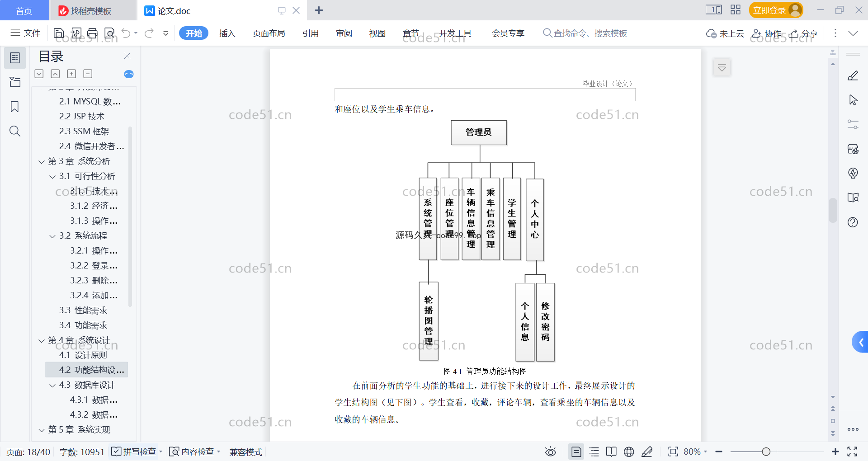Click the Redo arrow
The image size is (868, 461).
[149, 33]
